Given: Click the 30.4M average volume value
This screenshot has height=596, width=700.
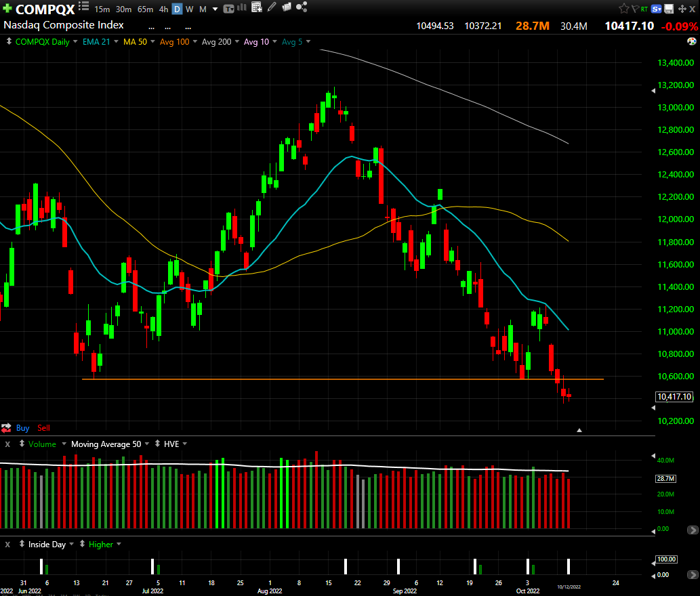Looking at the screenshot, I should pos(574,26).
